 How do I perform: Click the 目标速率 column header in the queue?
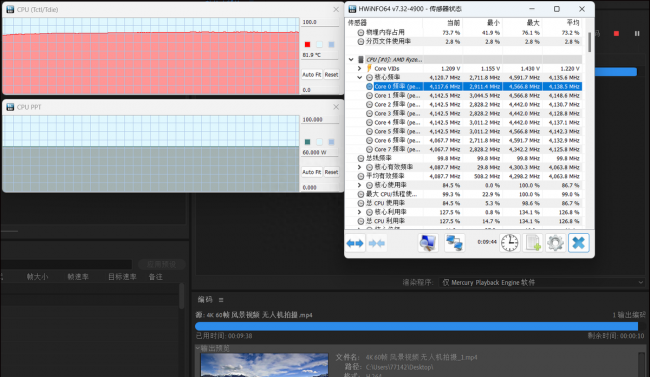122,277
